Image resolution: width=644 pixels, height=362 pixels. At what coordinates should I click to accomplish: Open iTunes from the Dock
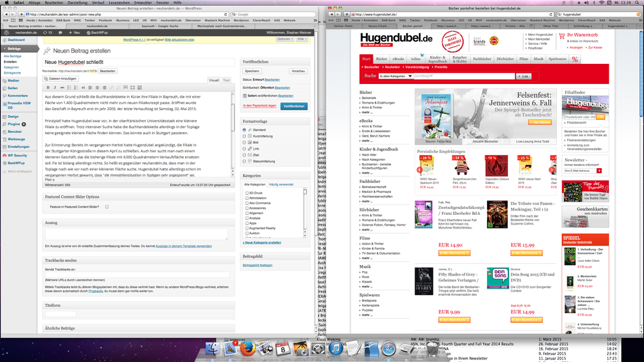(336, 349)
